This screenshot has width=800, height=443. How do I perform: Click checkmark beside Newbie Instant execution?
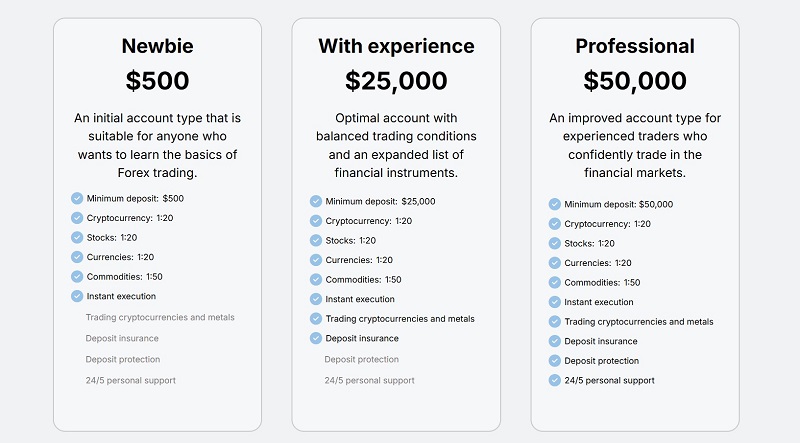(77, 296)
